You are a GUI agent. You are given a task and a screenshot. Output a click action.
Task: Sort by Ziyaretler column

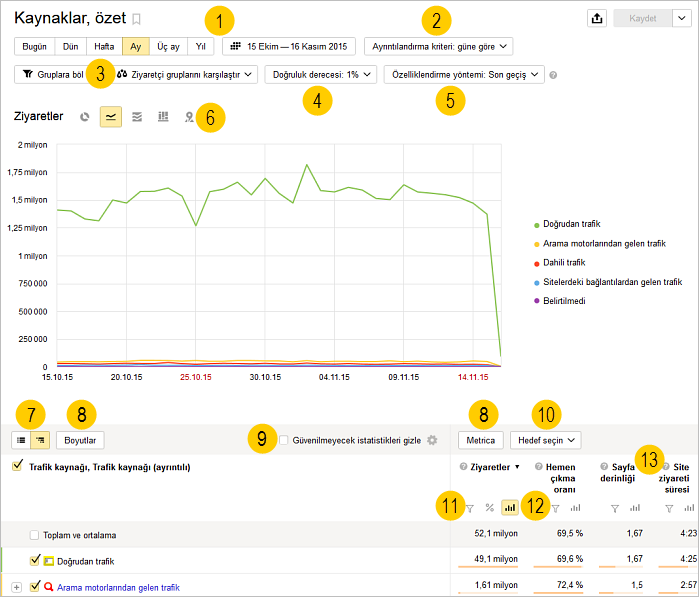495,467
